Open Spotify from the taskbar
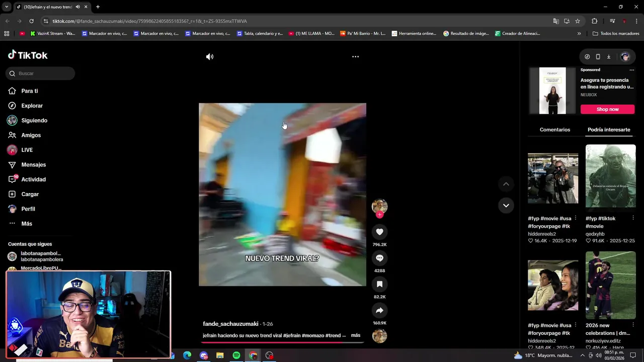 click(x=236, y=355)
